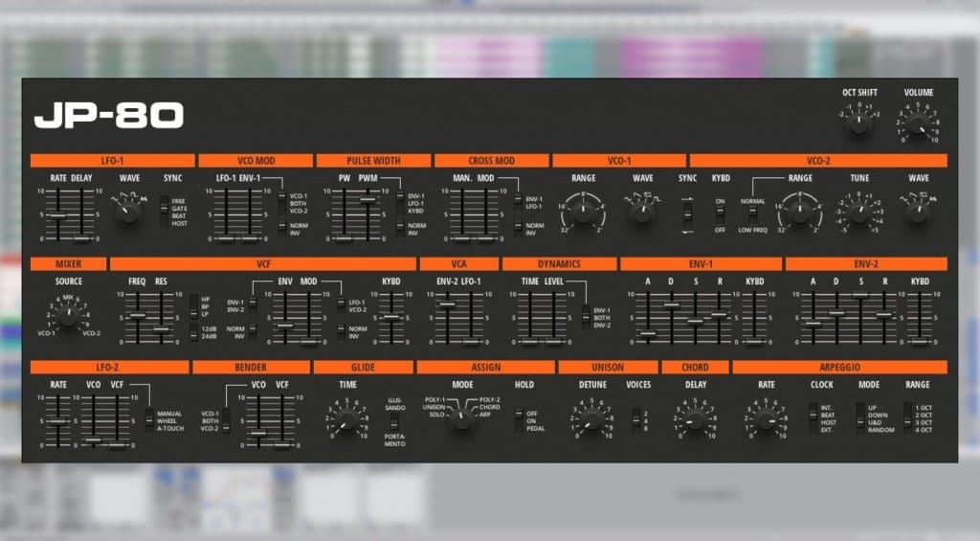Flip the HOLD OFF/ON/PEDAL switch
This screenshot has width=980, height=541.
click(518, 421)
